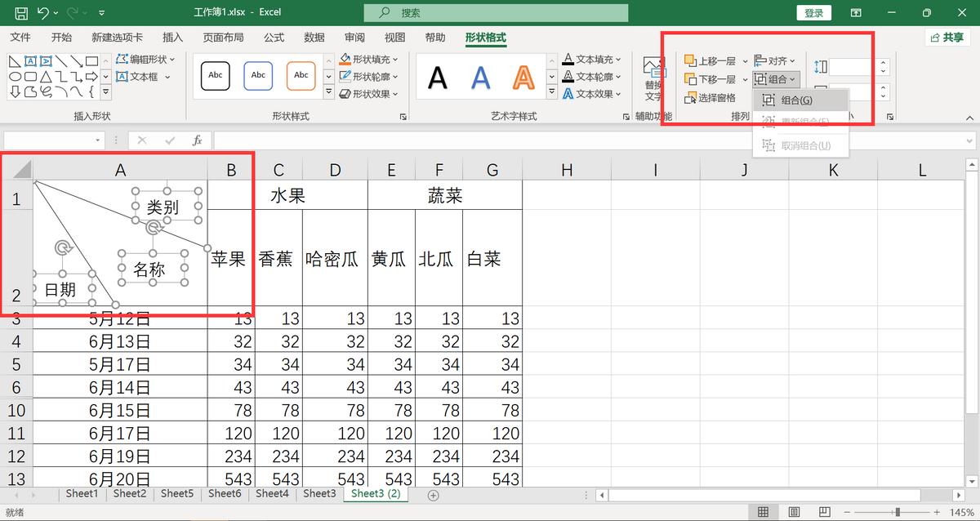Select the rectangle shape in insert shapes gallery
The image size is (980, 521).
point(91,60)
